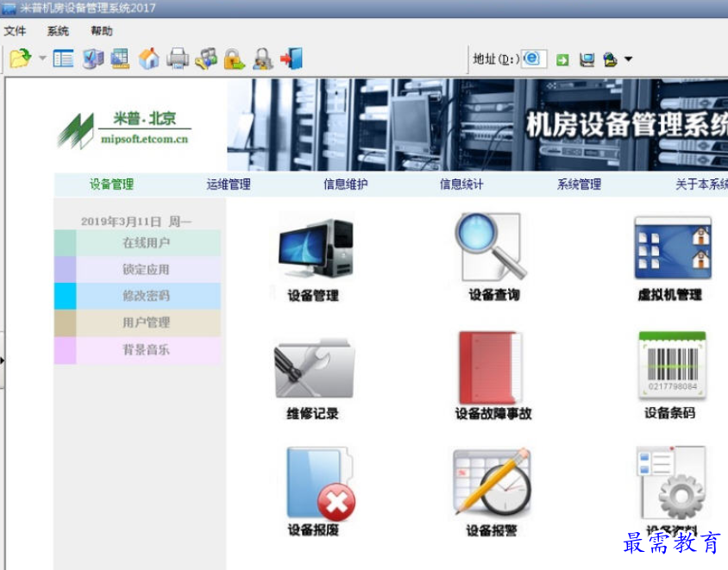Click the 锁定应用 sidebar button
This screenshot has height=570, width=728.
[x=137, y=270]
